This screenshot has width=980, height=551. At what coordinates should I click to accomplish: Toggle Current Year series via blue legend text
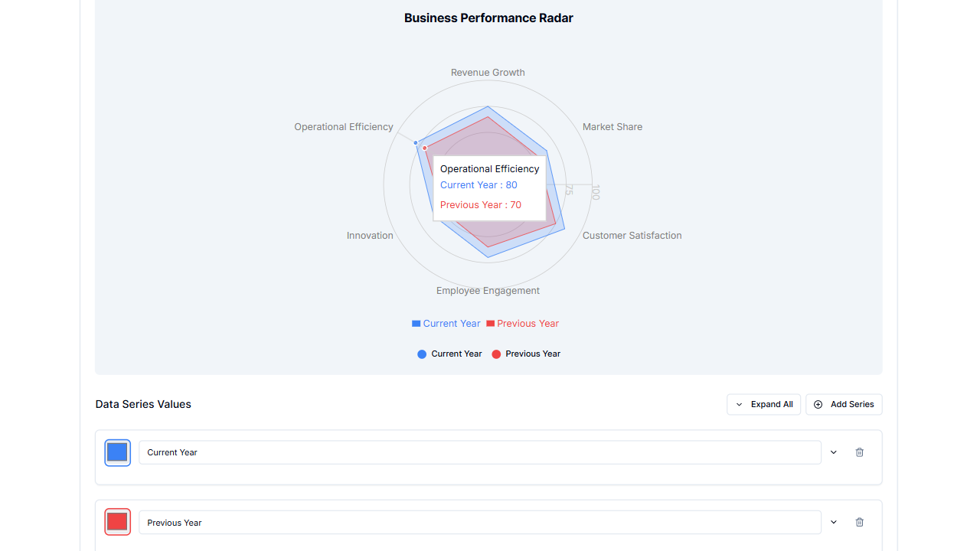click(451, 323)
